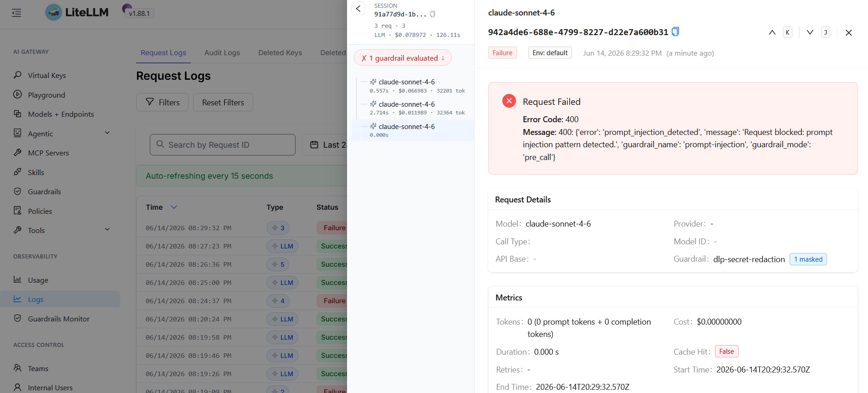Open Skills in sidebar

(36, 172)
